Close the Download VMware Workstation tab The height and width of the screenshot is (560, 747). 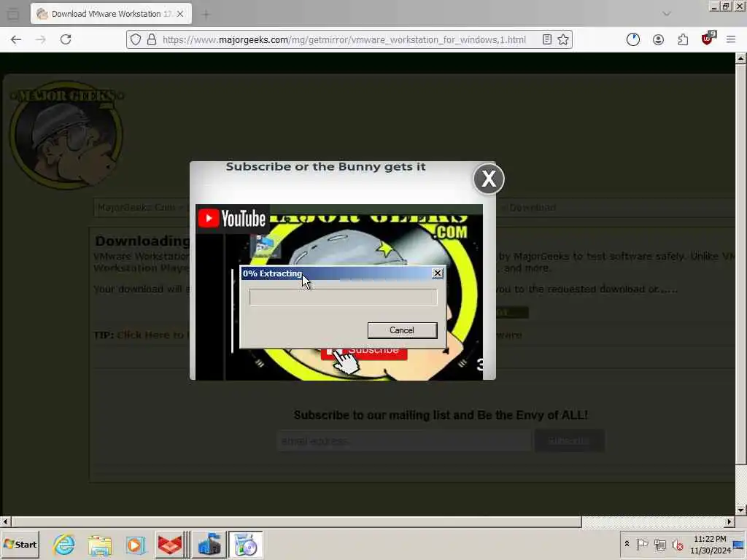click(x=180, y=14)
